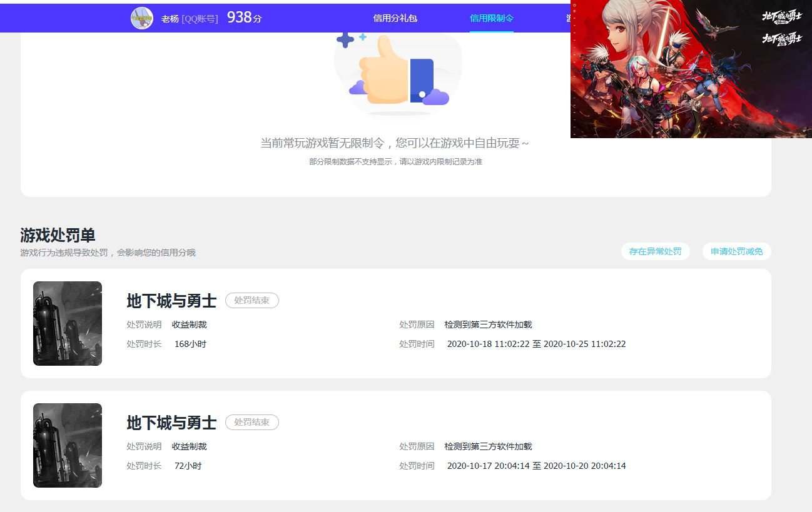This screenshot has width=812, height=512.
Task: Select the 信用限制令 tab
Action: 492,18
